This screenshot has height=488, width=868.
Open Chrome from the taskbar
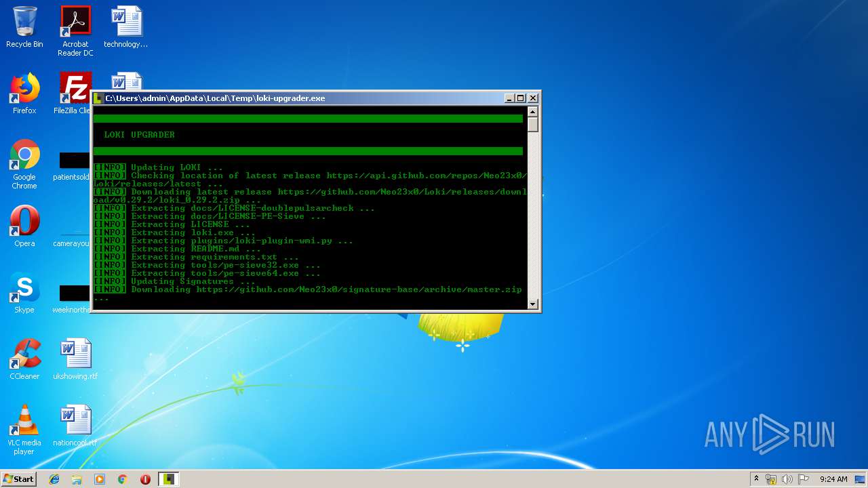(123, 479)
